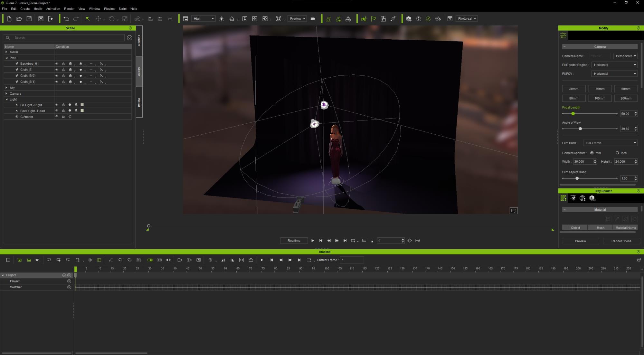Toggle visibility eye for Fill Light - Right

pyautogui.click(x=57, y=105)
